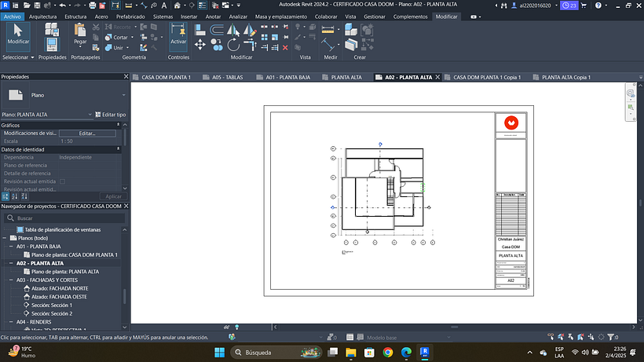644x362 pixels.
Task: Select the Move tool with four arrows
Action: tap(200, 44)
